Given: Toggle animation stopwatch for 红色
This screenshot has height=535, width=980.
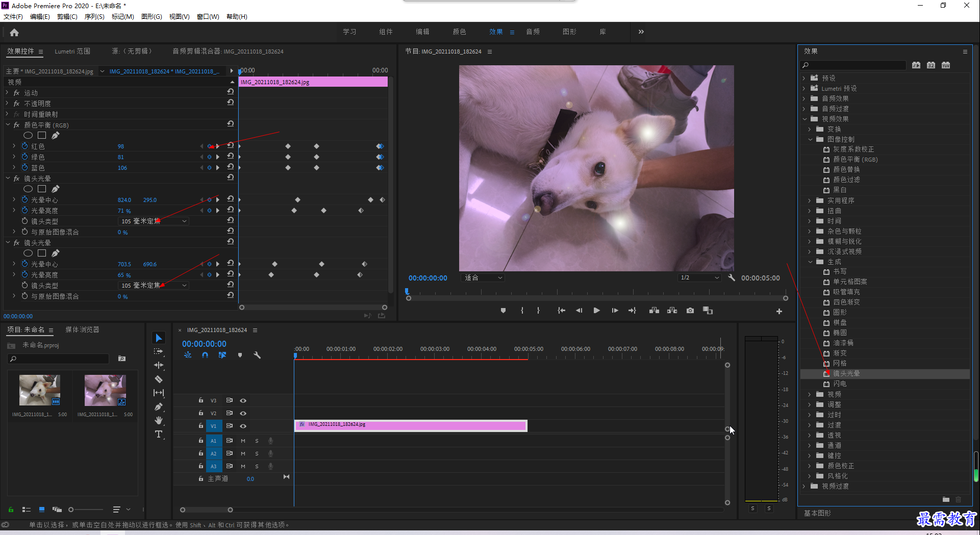Looking at the screenshot, I should tap(24, 146).
